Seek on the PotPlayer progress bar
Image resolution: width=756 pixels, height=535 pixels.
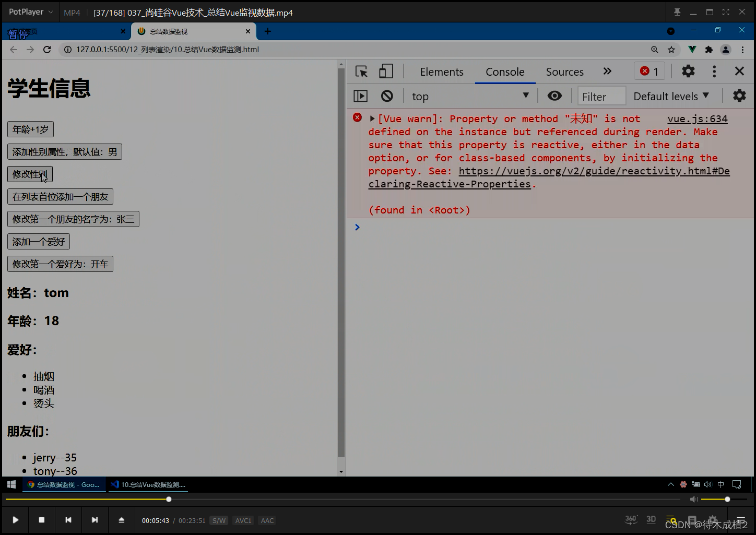click(342, 500)
